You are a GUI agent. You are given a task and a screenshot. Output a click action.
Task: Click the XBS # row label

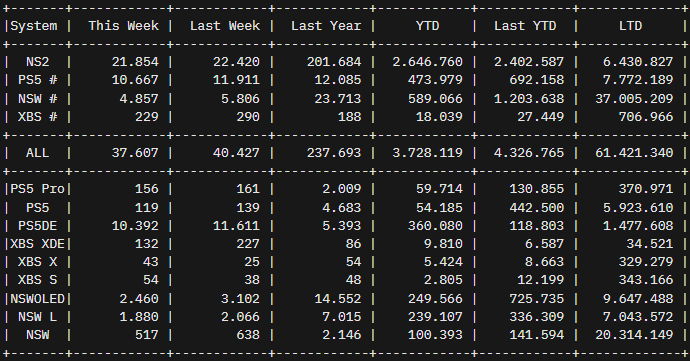[37, 117]
